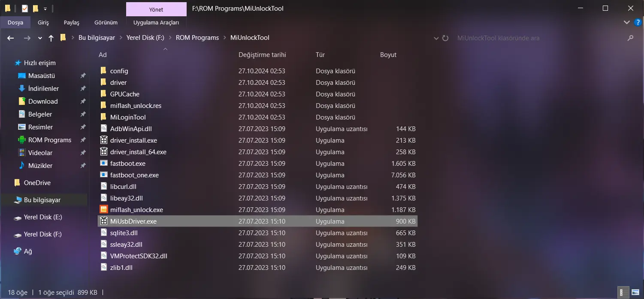Viewport: 644px width, 299px height.
Task: Click the driver folder icon
Action: coord(103,82)
